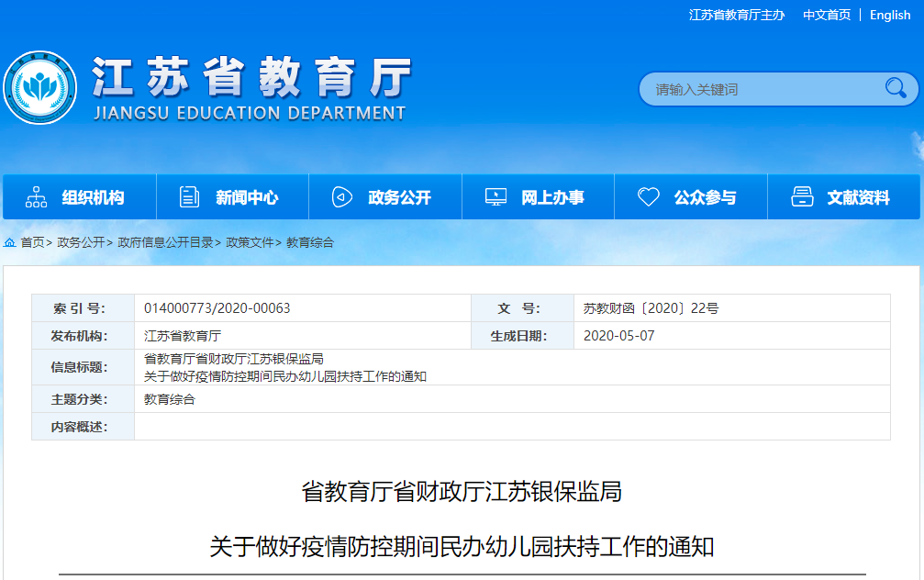Click large heading 关于做好疫情防控期间民办幼儿园扶持工作的通知

(x=462, y=546)
